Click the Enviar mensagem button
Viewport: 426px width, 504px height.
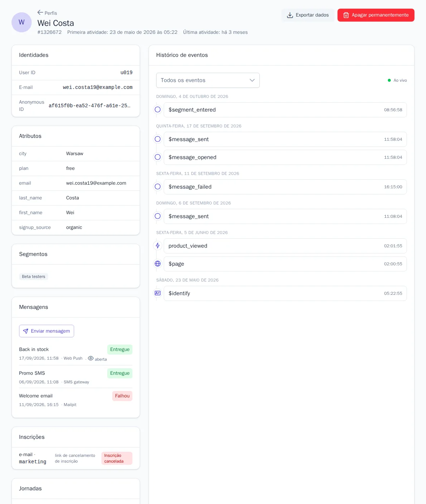pos(46,331)
